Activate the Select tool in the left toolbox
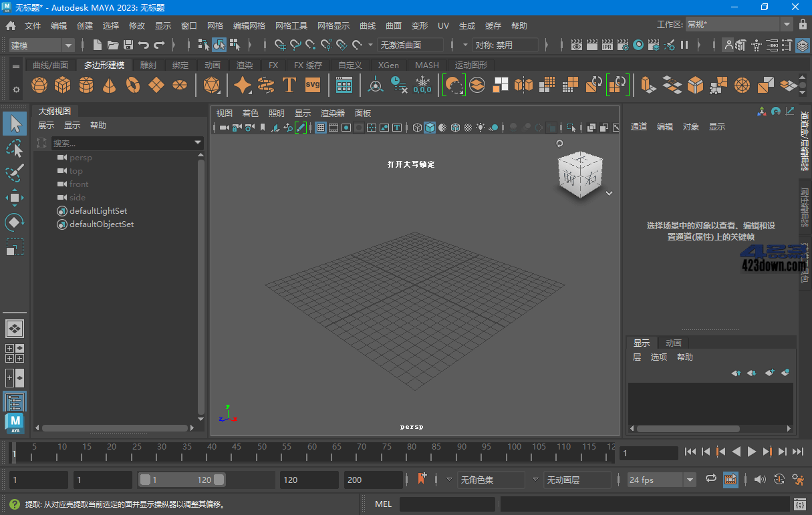This screenshot has height=515, width=812. pos(14,124)
